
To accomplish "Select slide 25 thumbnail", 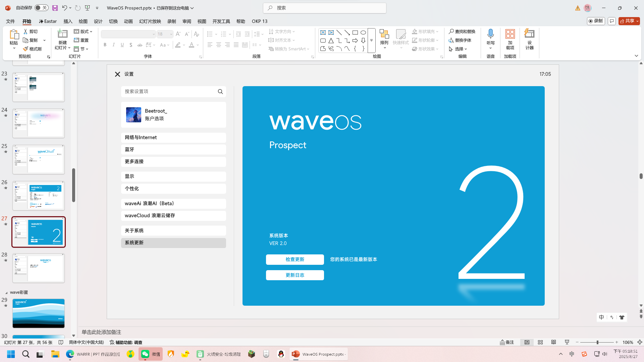I will (x=39, y=160).
